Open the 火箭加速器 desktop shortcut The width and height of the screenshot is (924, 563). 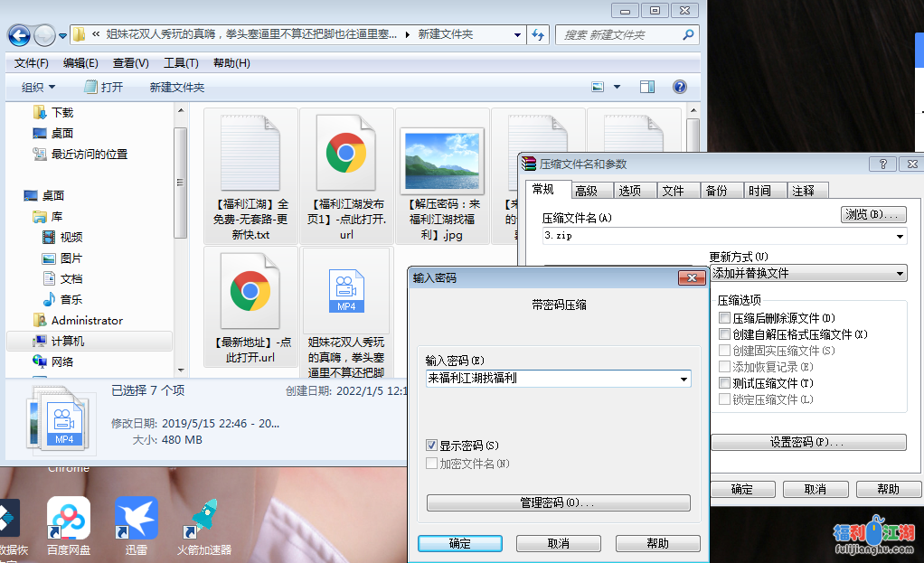tap(204, 520)
